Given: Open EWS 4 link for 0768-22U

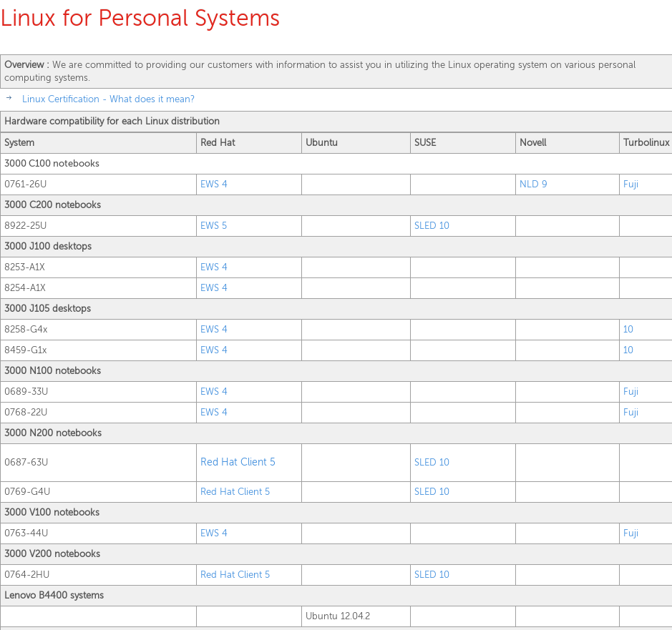Looking at the screenshot, I should pyautogui.click(x=213, y=412).
